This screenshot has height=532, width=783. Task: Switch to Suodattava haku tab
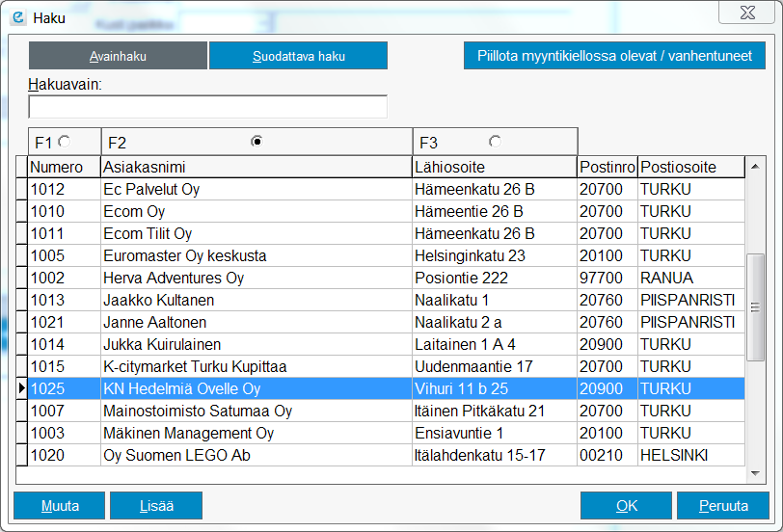click(x=298, y=55)
